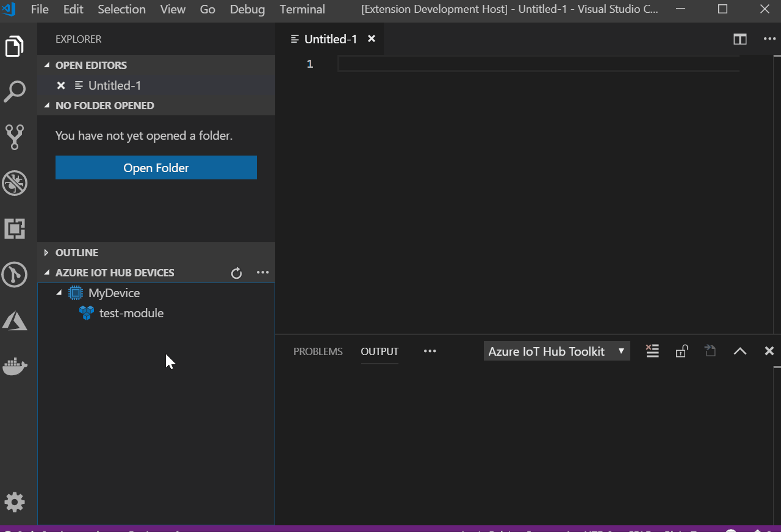Open the Explorer view in activity bar

pos(15,46)
